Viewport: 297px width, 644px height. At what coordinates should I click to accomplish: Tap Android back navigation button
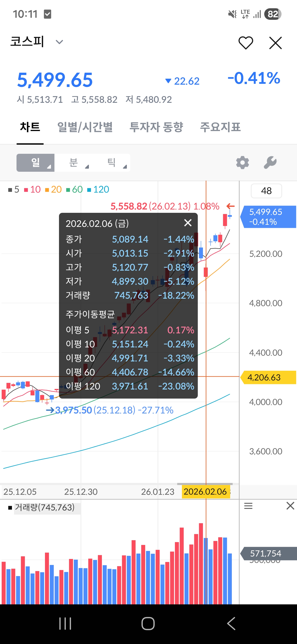coord(231,624)
